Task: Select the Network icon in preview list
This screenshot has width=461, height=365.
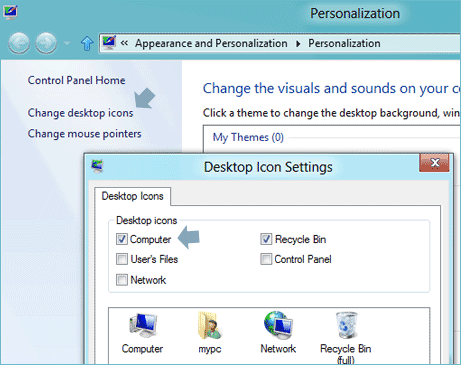Action: click(x=278, y=333)
